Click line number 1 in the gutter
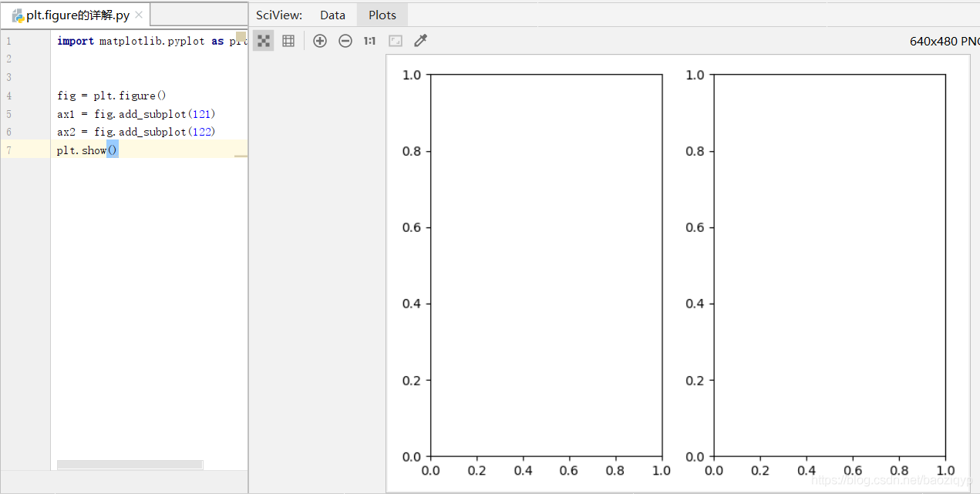 pyautogui.click(x=8, y=41)
